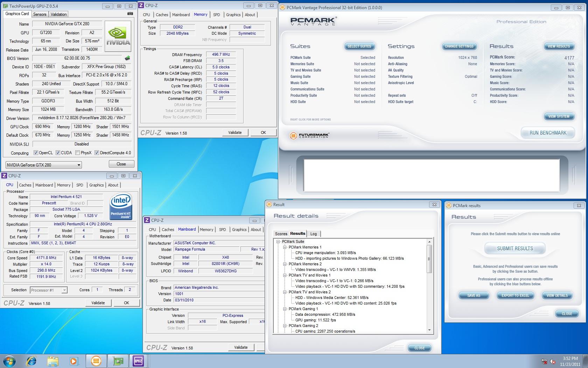Screen dimensions: 588x368
Task: Click Close button in GPU-Z
Action: tap(121, 164)
